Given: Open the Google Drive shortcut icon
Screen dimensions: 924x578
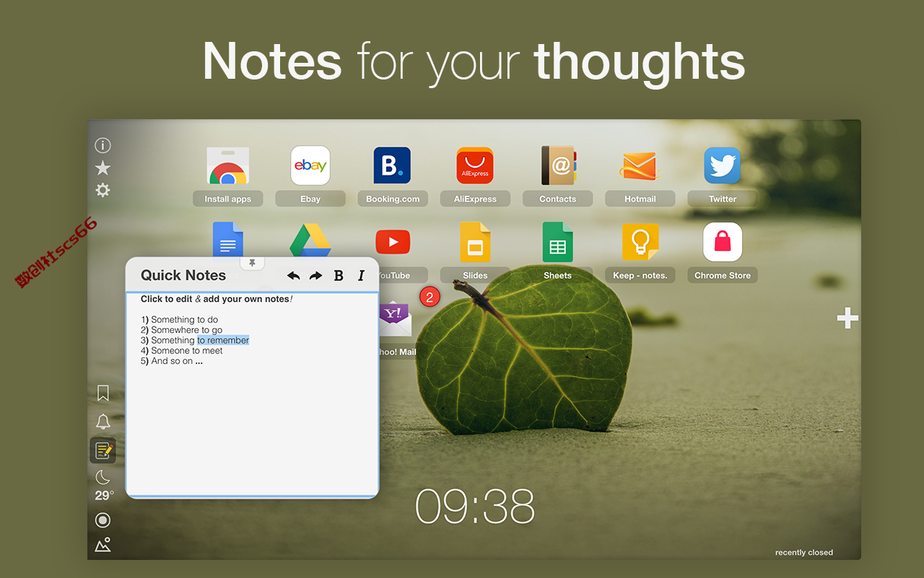Looking at the screenshot, I should [310, 240].
